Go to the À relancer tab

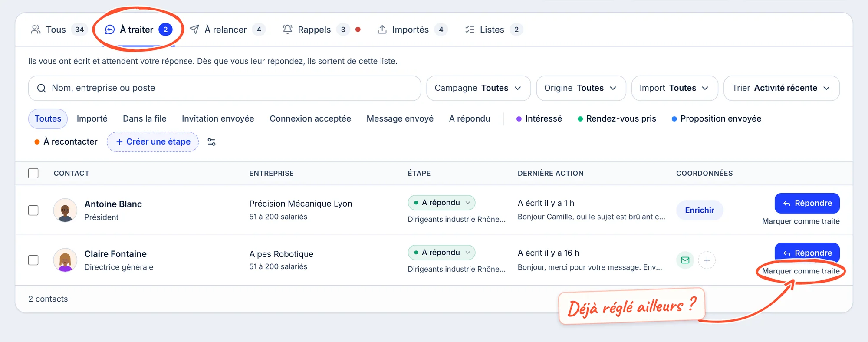click(227, 30)
